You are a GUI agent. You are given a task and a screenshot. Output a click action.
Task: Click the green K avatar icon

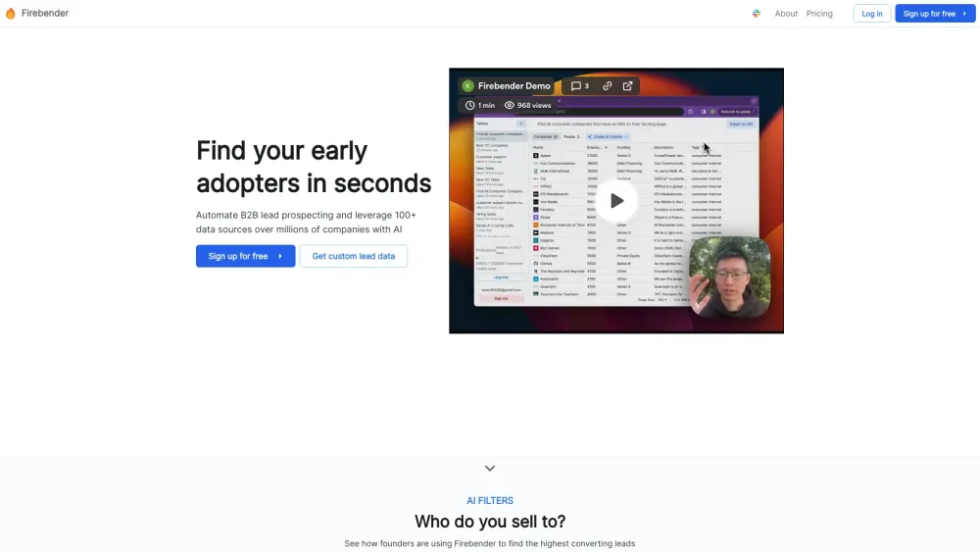pos(467,86)
